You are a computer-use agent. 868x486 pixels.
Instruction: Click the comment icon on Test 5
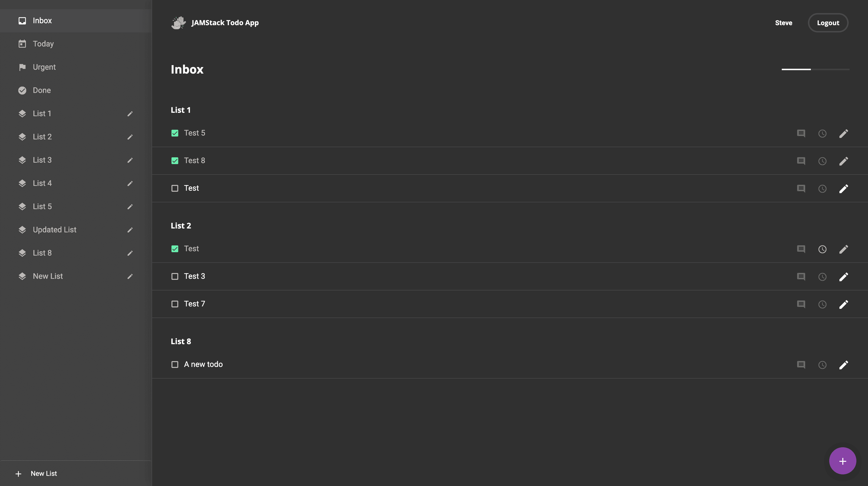click(x=801, y=133)
